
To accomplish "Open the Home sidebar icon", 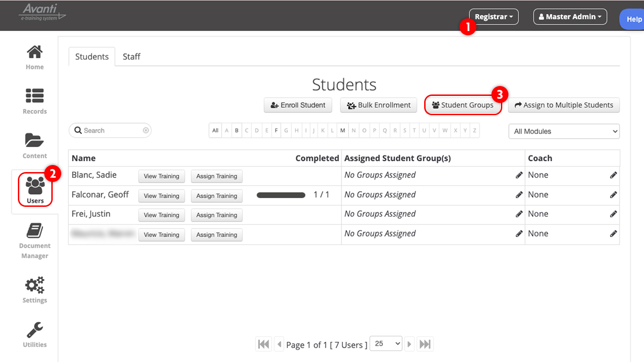I will click(35, 52).
